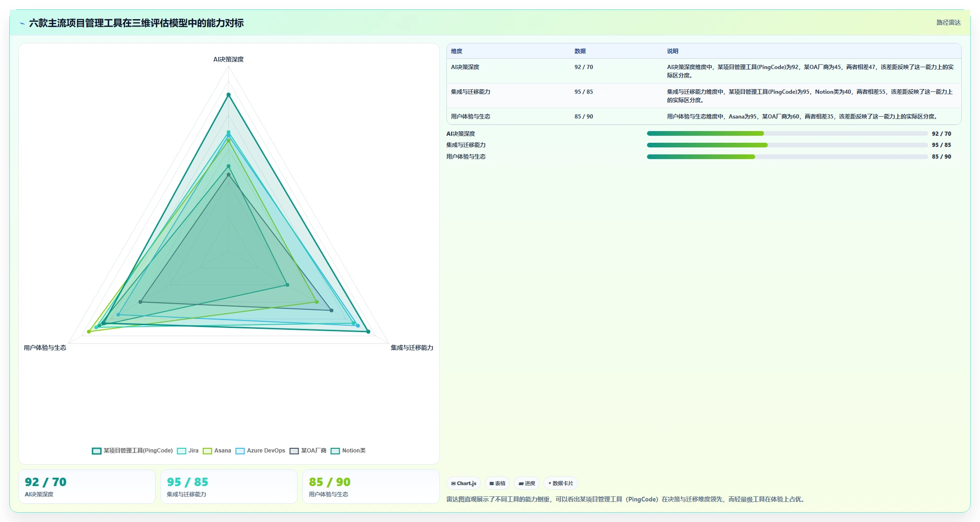The image size is (980, 522).
Task: Click the AI决策深度 radar axis label
Action: (229, 59)
